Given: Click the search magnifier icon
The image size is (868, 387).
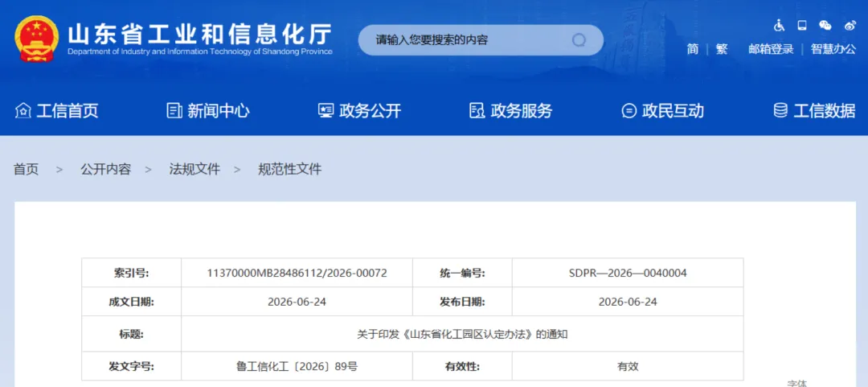Looking at the screenshot, I should point(579,40).
